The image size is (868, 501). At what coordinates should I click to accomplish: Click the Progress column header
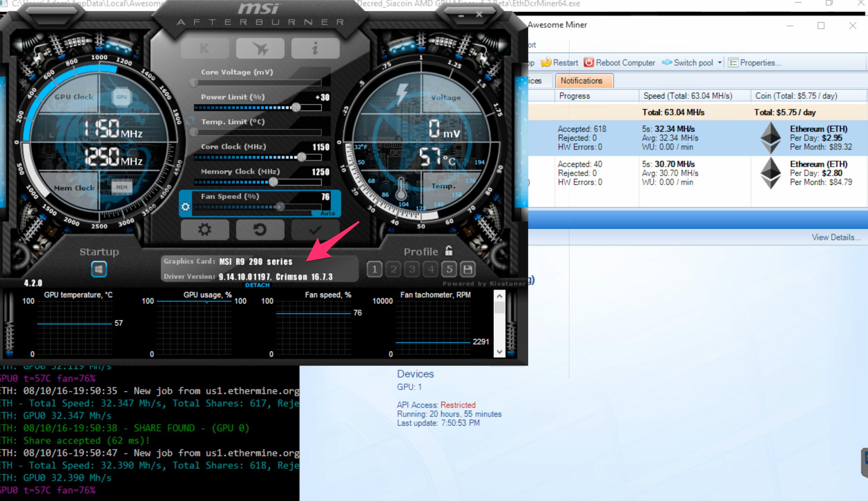pos(597,96)
